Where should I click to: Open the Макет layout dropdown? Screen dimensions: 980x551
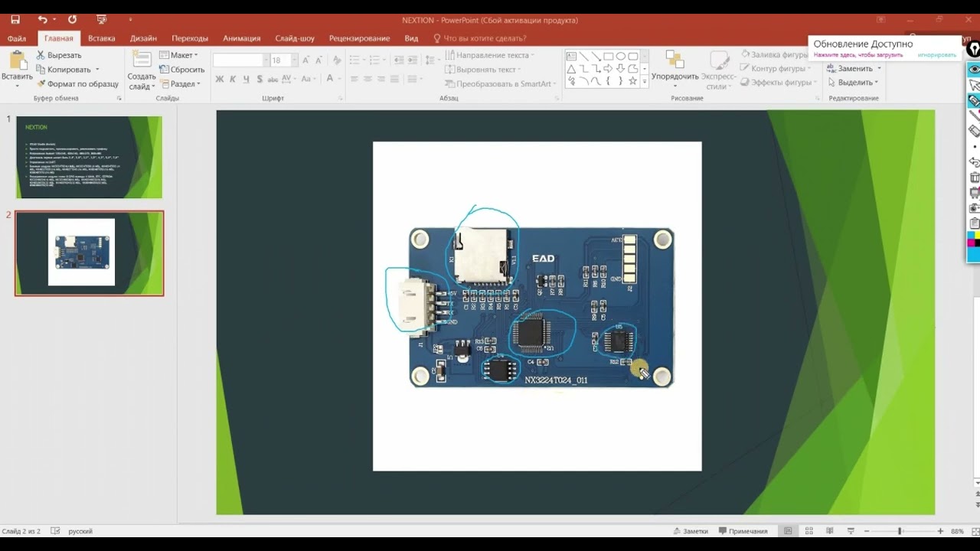coord(178,55)
